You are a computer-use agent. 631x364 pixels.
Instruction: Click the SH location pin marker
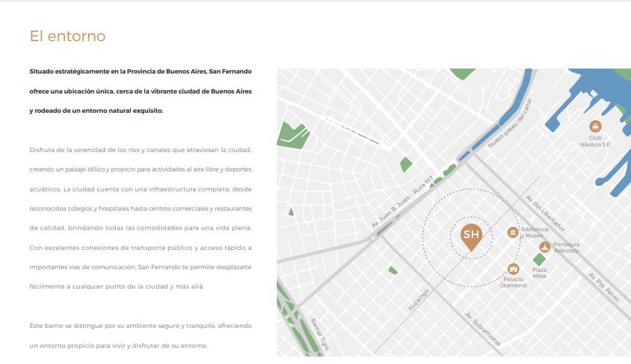point(471,237)
